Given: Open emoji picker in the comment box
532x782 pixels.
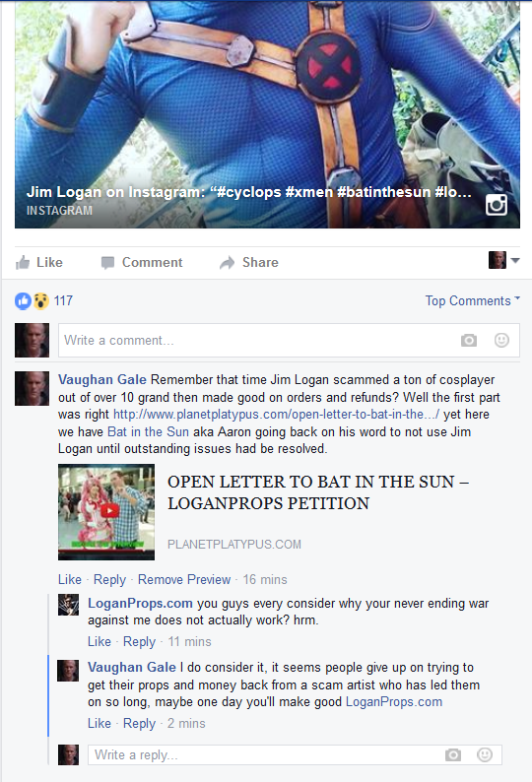Looking at the screenshot, I should [x=501, y=340].
